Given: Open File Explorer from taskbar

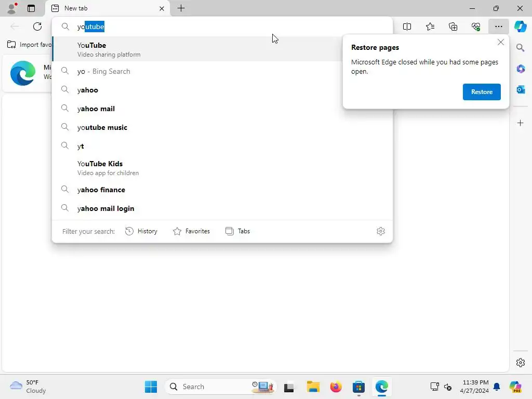Looking at the screenshot, I should [x=313, y=387].
